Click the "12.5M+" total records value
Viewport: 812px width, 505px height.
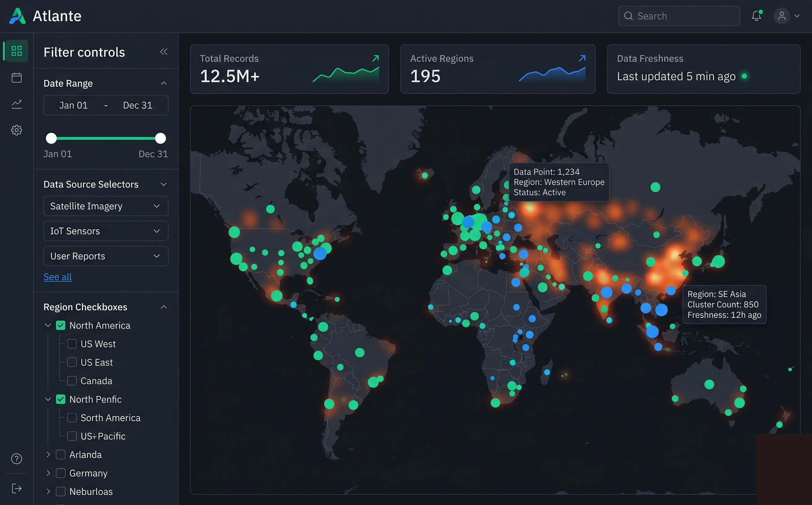pos(230,76)
